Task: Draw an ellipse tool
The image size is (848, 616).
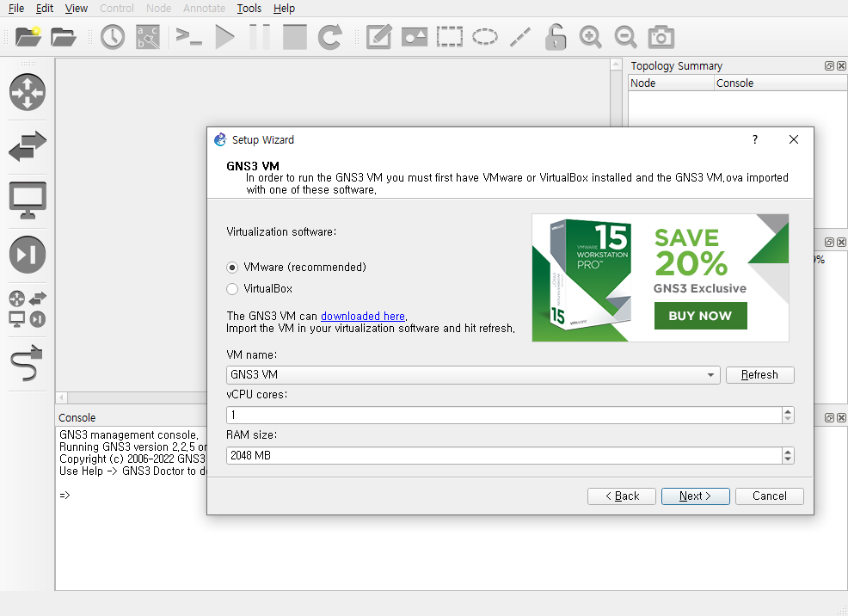Action: point(484,37)
